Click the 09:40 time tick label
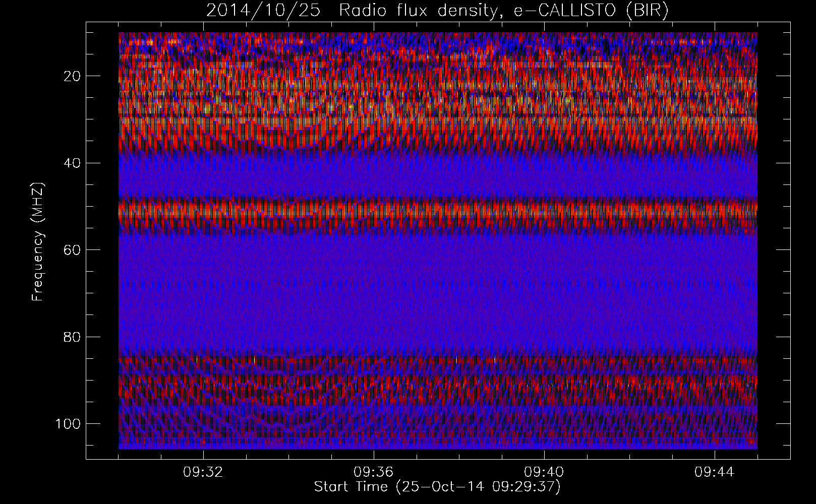This screenshot has height=504, width=816. point(544,472)
